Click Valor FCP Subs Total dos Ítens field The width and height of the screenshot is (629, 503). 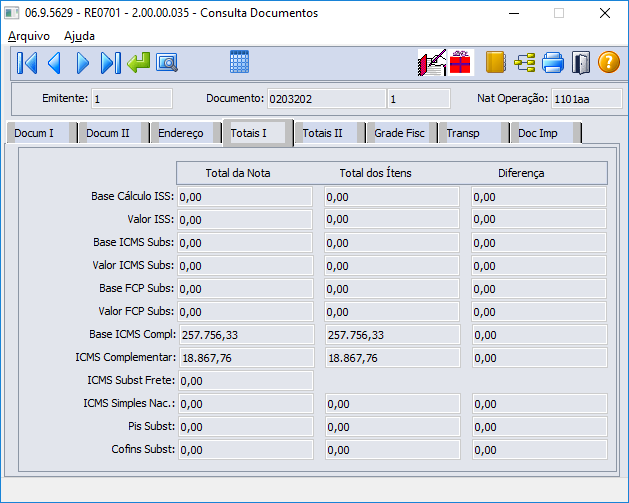tap(392, 312)
